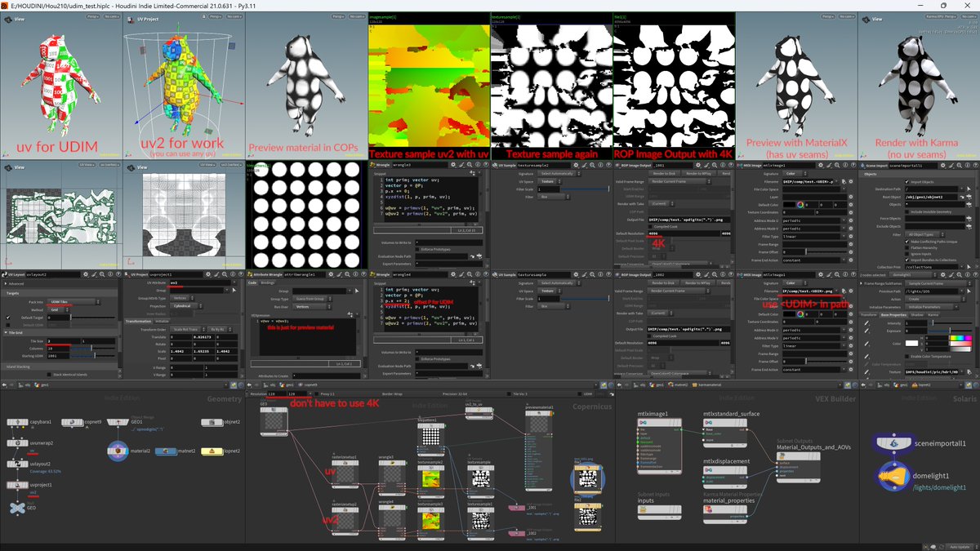Open Pack Into UDIM Tiles dropdown
The image size is (980, 551).
coord(73,301)
